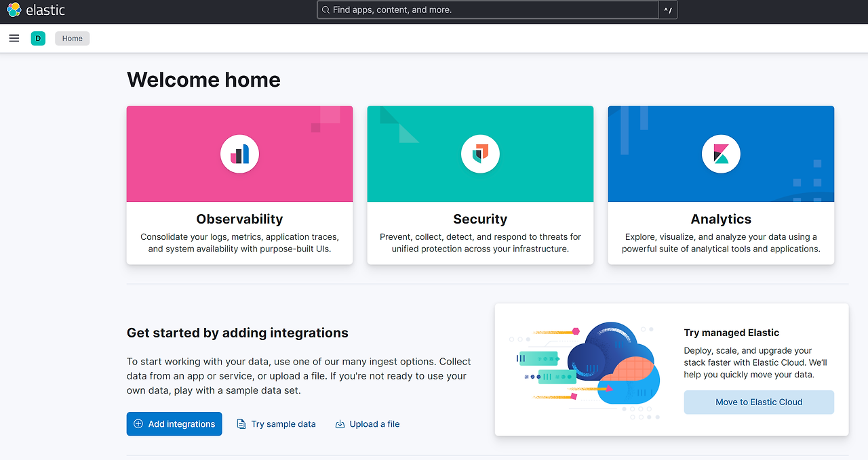
Task: Open the Security card title
Action: [480, 219]
